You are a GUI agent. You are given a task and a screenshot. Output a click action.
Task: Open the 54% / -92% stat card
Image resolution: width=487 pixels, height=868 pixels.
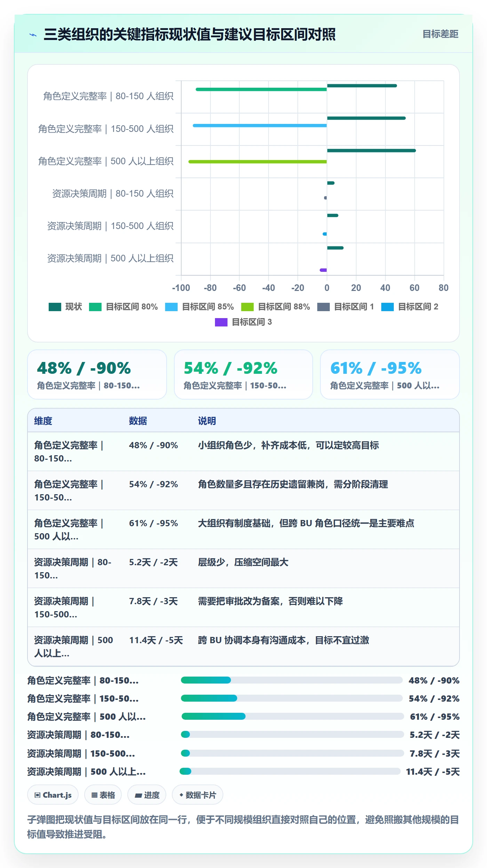click(x=243, y=374)
